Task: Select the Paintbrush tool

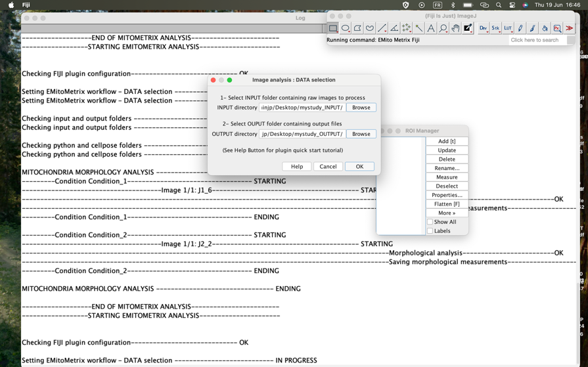Action: (x=533, y=28)
